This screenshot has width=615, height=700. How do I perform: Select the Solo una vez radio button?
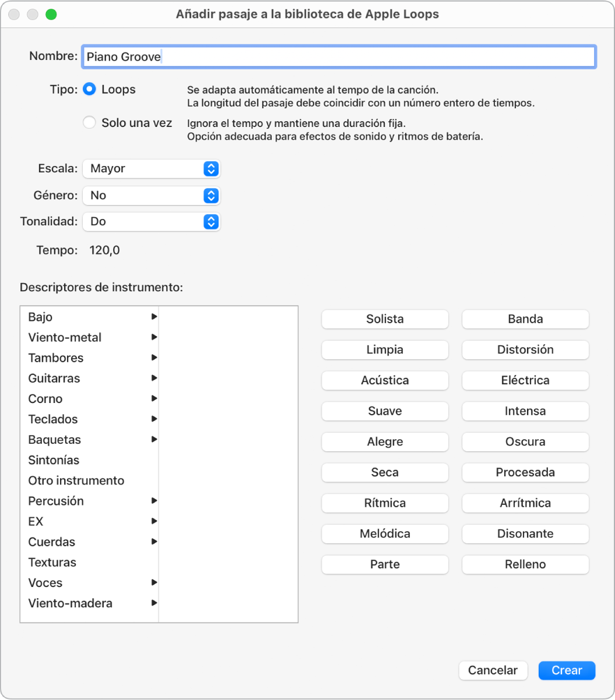tap(89, 123)
